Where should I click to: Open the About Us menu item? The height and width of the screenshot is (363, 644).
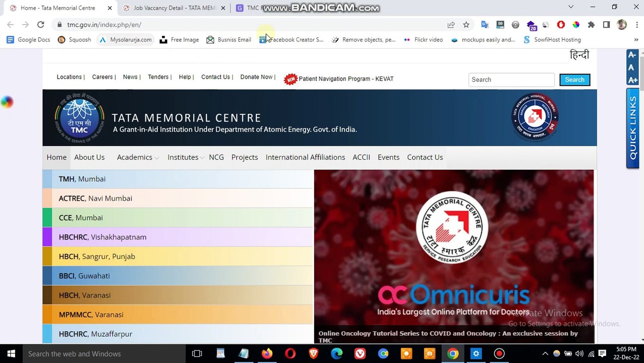[90, 157]
